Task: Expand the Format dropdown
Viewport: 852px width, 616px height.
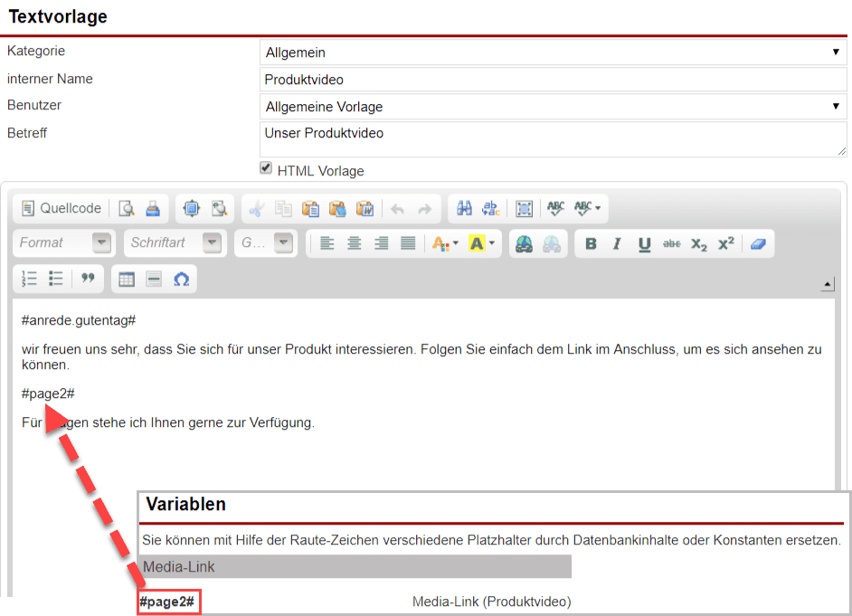Action: point(64,243)
